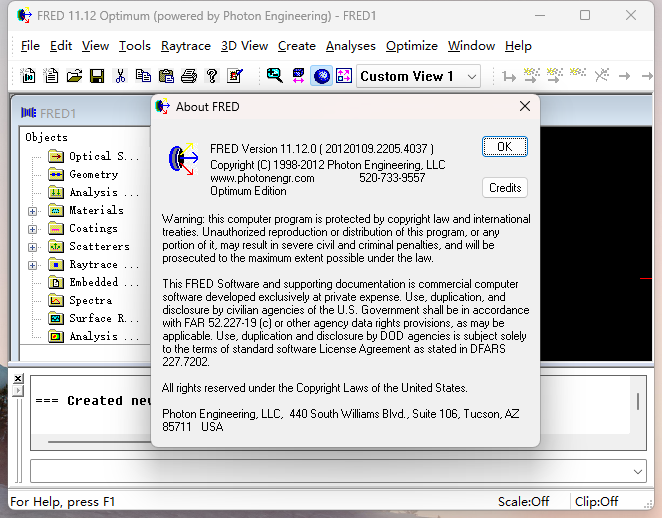
Task: Click the Copy icon in the toolbar
Action: tap(143, 76)
